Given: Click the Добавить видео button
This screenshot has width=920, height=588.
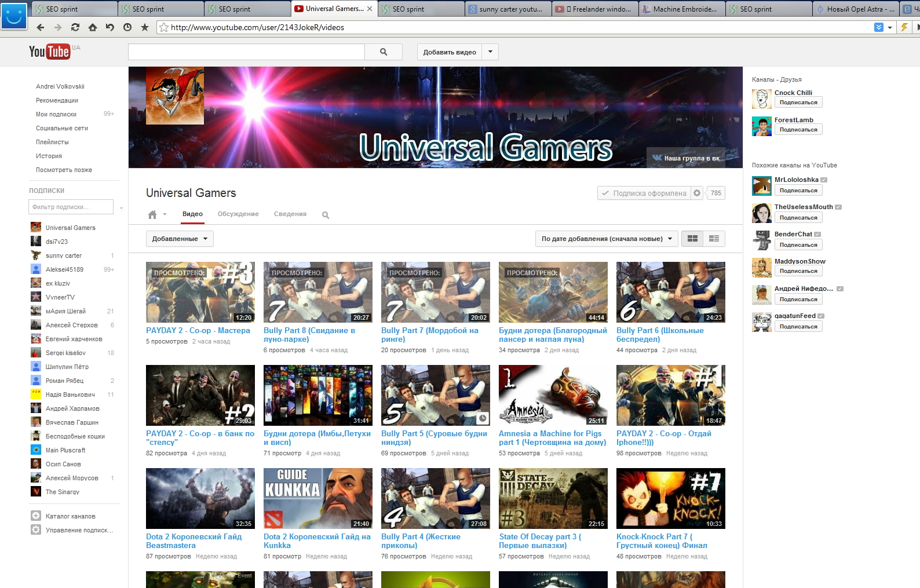Looking at the screenshot, I should pos(450,52).
